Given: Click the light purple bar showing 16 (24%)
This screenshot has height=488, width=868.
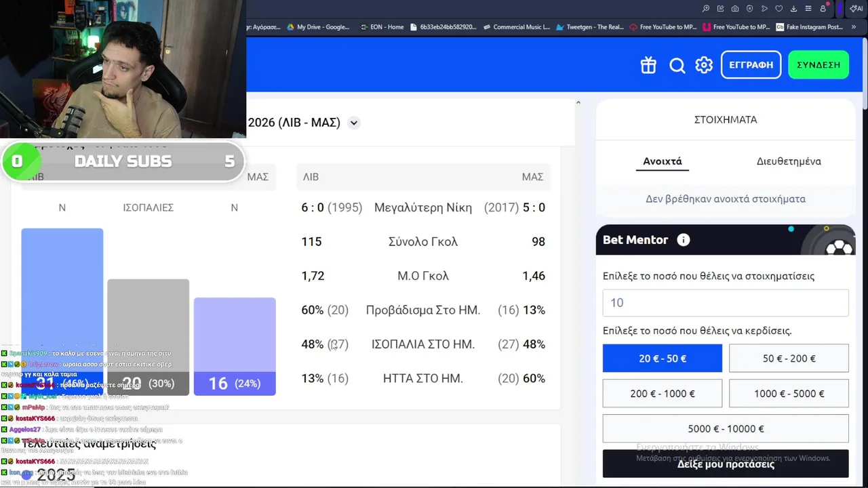Looking at the screenshot, I should click(235, 346).
